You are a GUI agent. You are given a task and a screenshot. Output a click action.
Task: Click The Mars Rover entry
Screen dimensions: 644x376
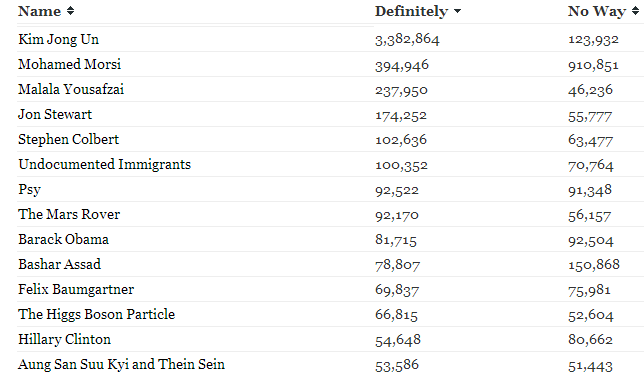69,214
